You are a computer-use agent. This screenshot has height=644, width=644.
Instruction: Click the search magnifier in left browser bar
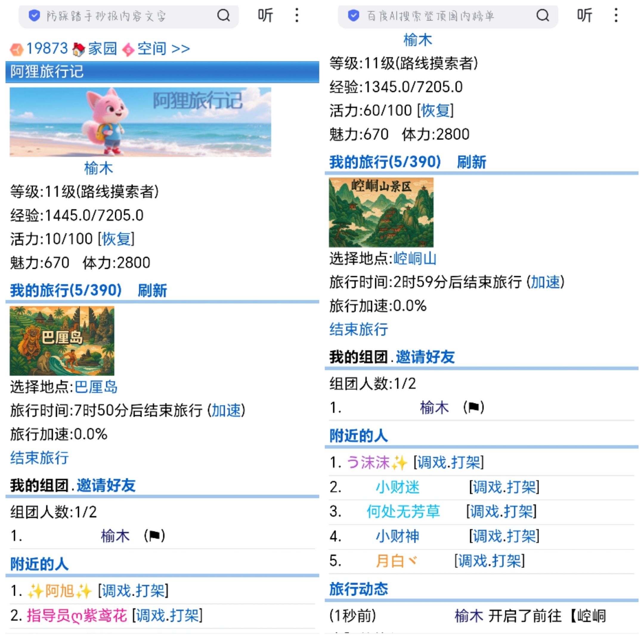coord(223,15)
